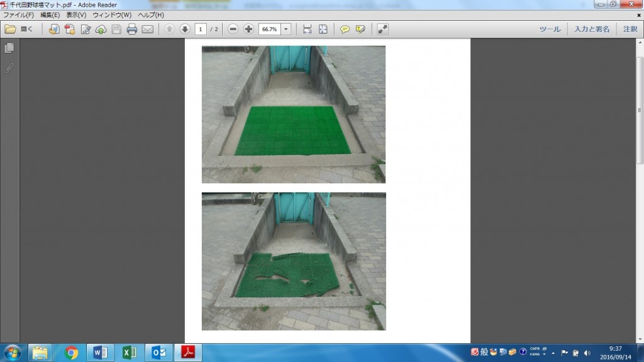Open the zoom percentage dropdown arrow
Viewport: 644px width, 362px height.
pos(286,29)
